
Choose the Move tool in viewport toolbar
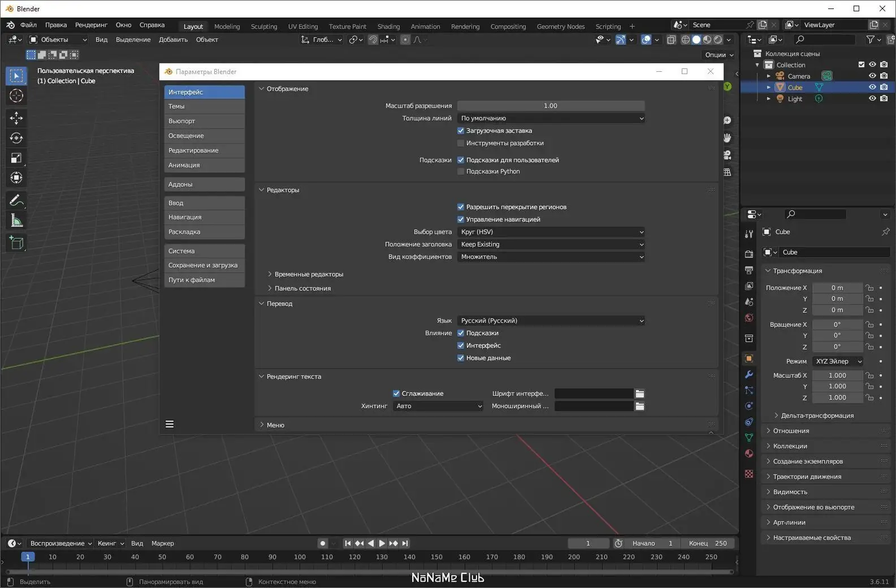pyautogui.click(x=16, y=118)
